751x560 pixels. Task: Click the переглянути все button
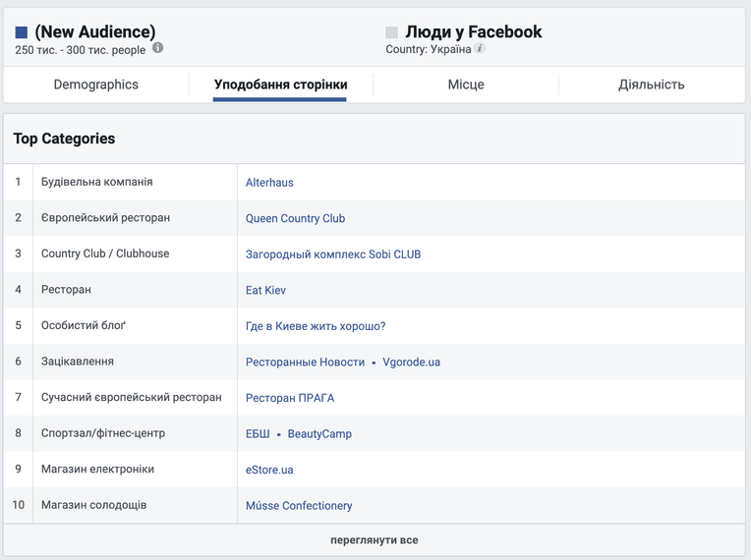pos(375,540)
